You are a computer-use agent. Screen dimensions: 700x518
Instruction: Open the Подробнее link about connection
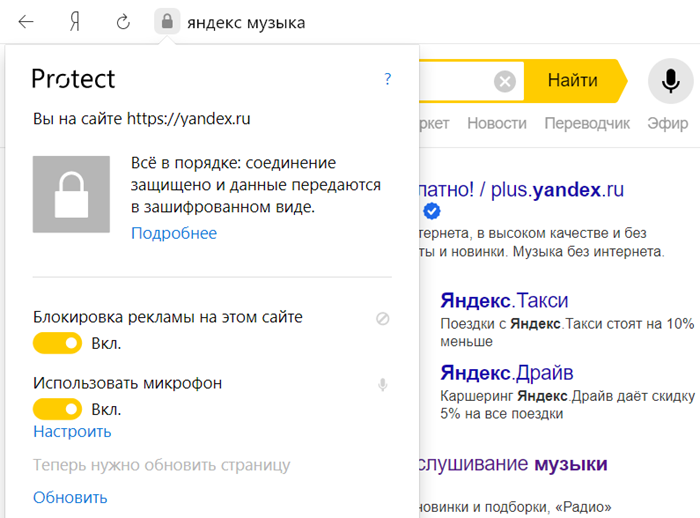click(174, 233)
